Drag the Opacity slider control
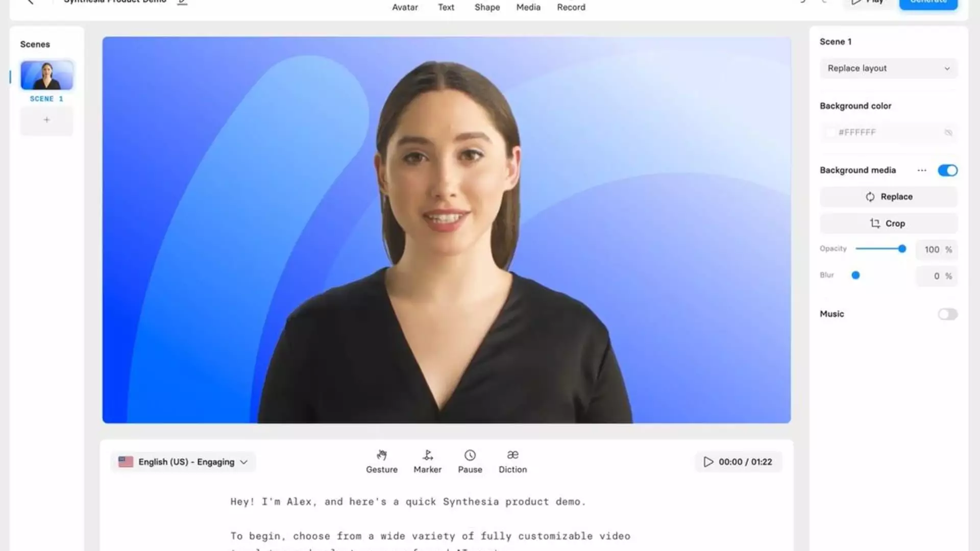The width and height of the screenshot is (980, 551). [902, 248]
